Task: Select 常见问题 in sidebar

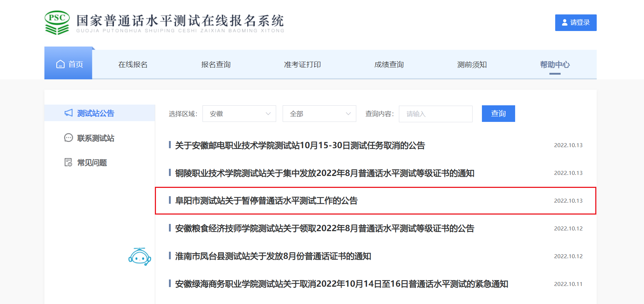Action: 92,163
